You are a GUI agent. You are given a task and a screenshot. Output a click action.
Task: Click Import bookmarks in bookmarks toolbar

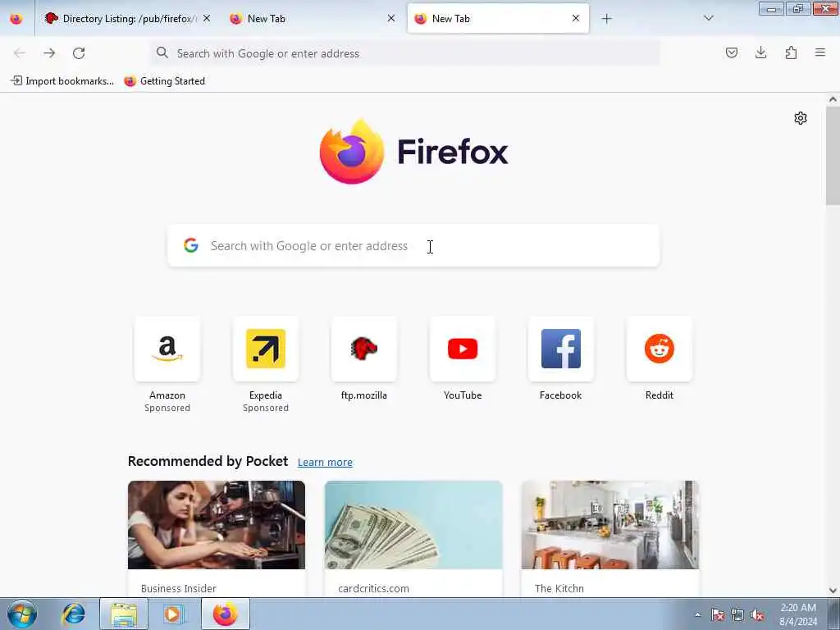point(62,81)
